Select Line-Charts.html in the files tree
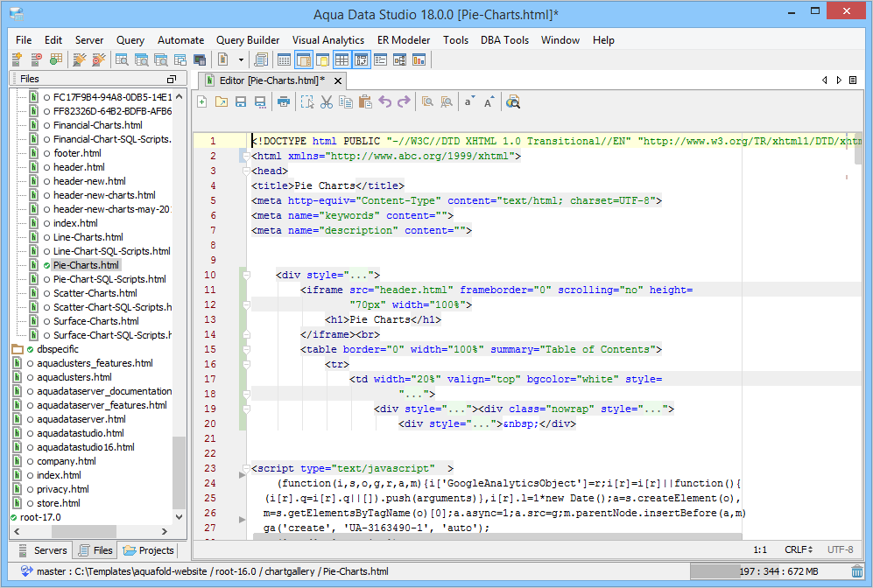Viewport: 873px width, 588px height. (88, 237)
